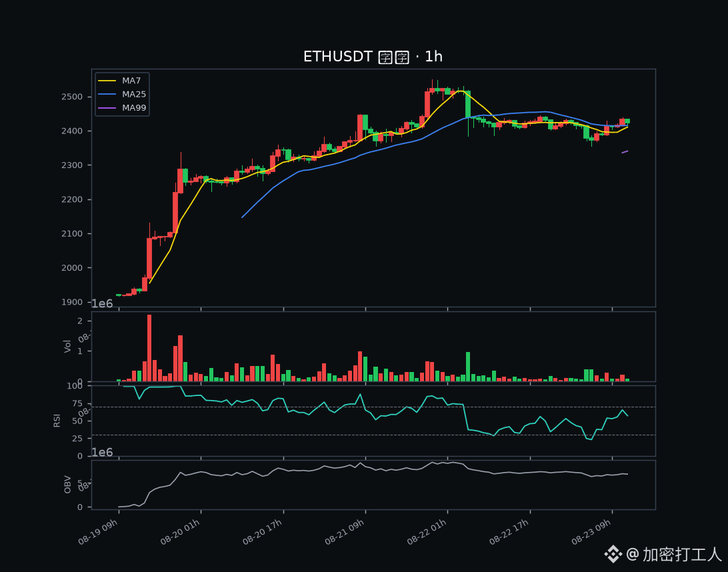728x572 pixels.
Task: Click the 1e6 exponent label of the Vol panel
Action: tap(102, 304)
